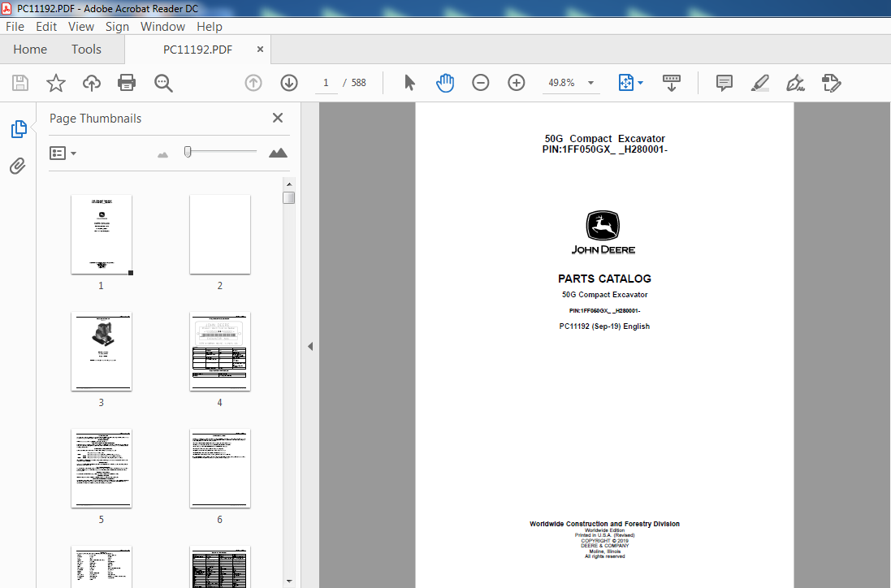Click the PARTS CATALOG heading text
Viewport: 891px width, 588px height.
coord(604,279)
